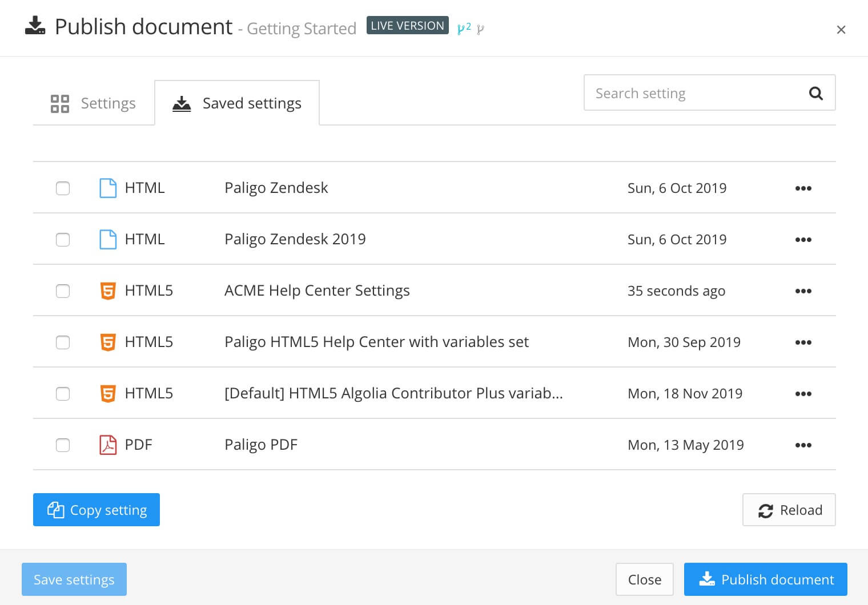
Task: Open the options menu for Paligo Zendesk
Action: pos(803,188)
